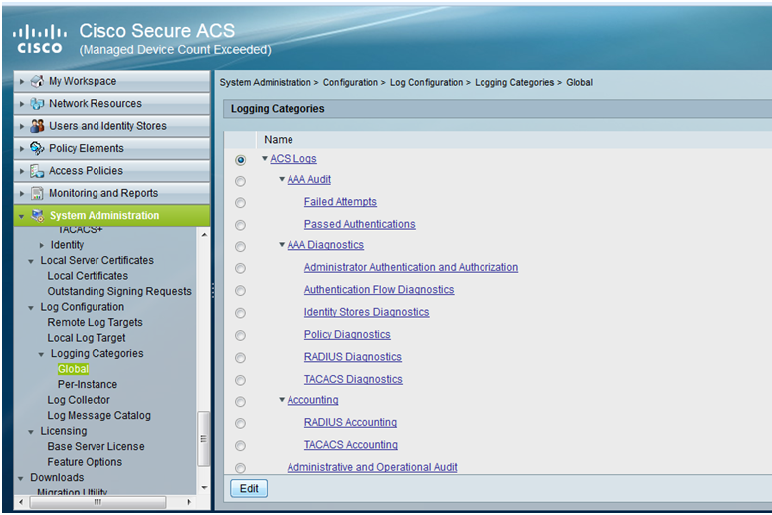Open Per-Instance under Logging Categories
Screen dimensions: 772x515
tap(87, 385)
